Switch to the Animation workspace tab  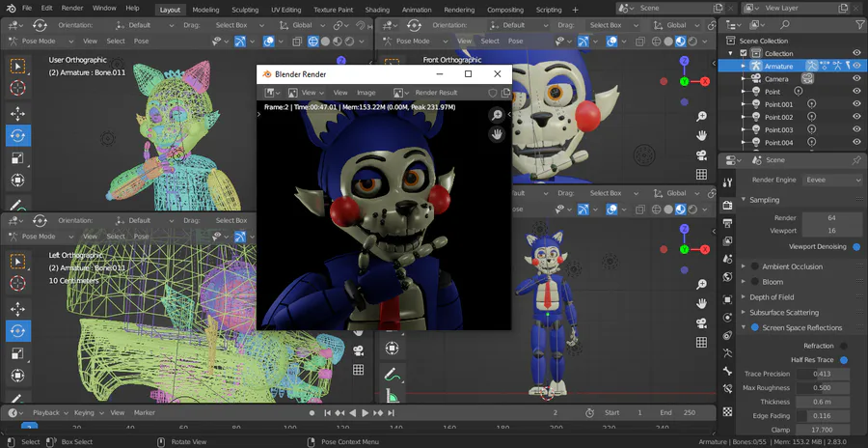pyautogui.click(x=417, y=10)
